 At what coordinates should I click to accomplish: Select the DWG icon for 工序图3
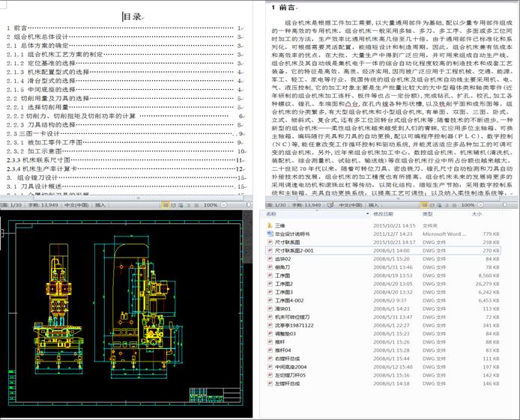(270, 292)
